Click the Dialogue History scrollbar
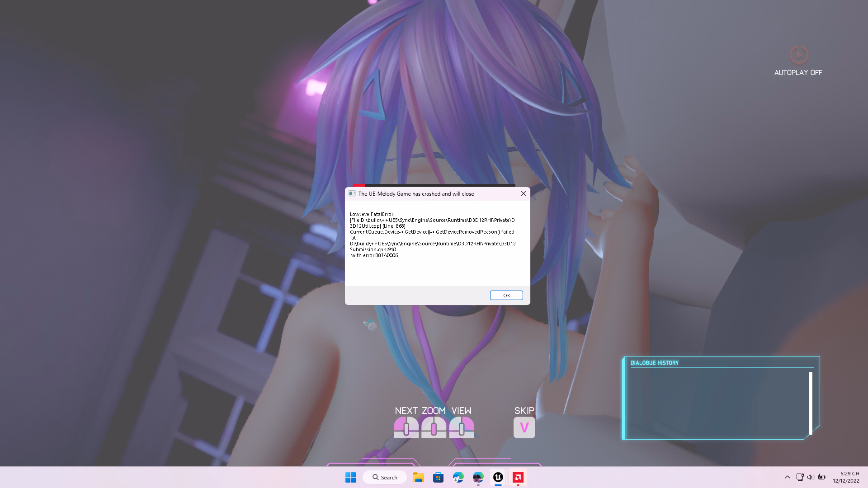 (811, 402)
